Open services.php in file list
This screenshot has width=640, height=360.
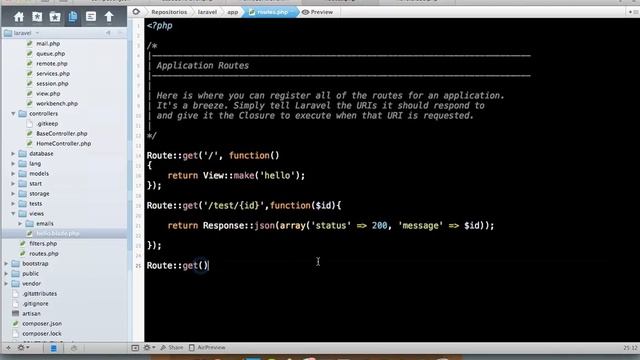click(x=53, y=73)
